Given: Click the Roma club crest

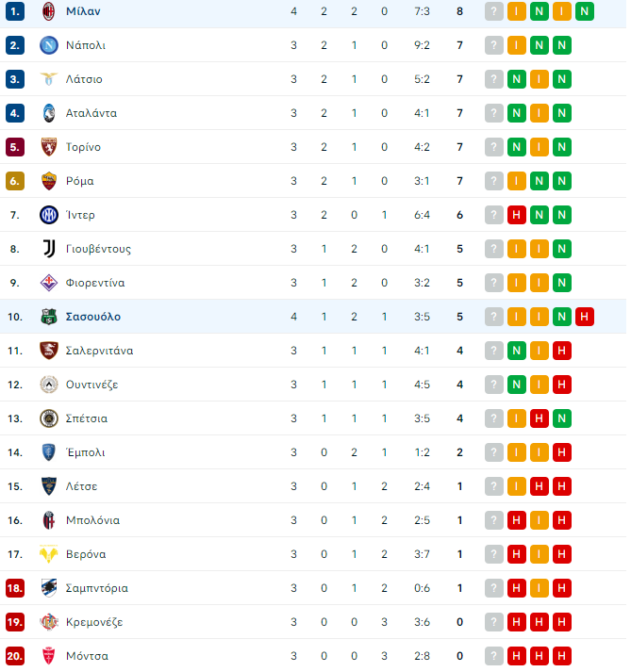Looking at the screenshot, I should [x=49, y=181].
